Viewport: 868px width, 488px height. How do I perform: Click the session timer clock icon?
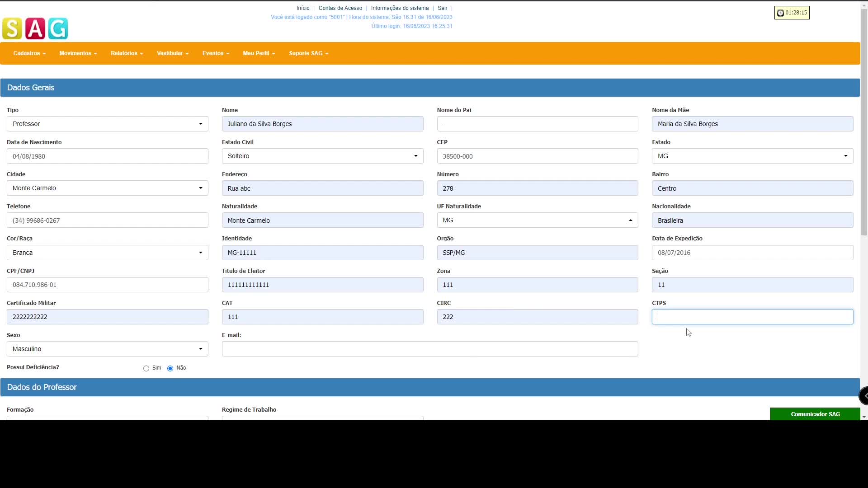(780, 13)
